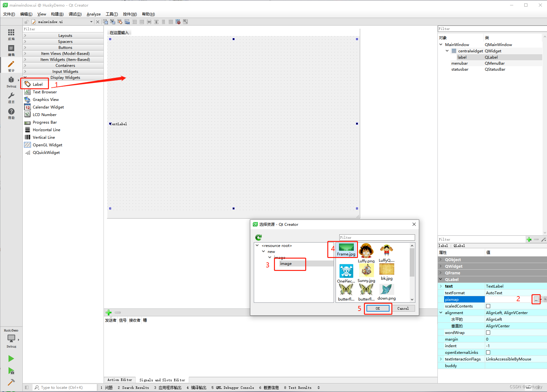Image resolution: width=547 pixels, height=392 pixels.
Task: Click the green Run triangle button
Action: (11, 359)
